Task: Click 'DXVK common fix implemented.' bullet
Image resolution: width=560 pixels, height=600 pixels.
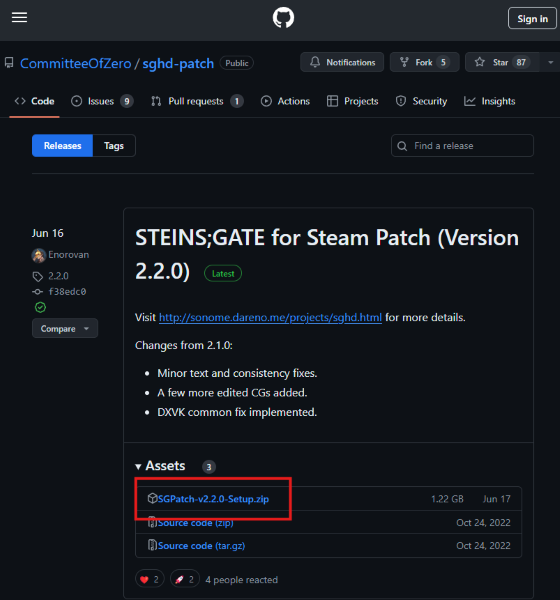Action: click(237, 412)
